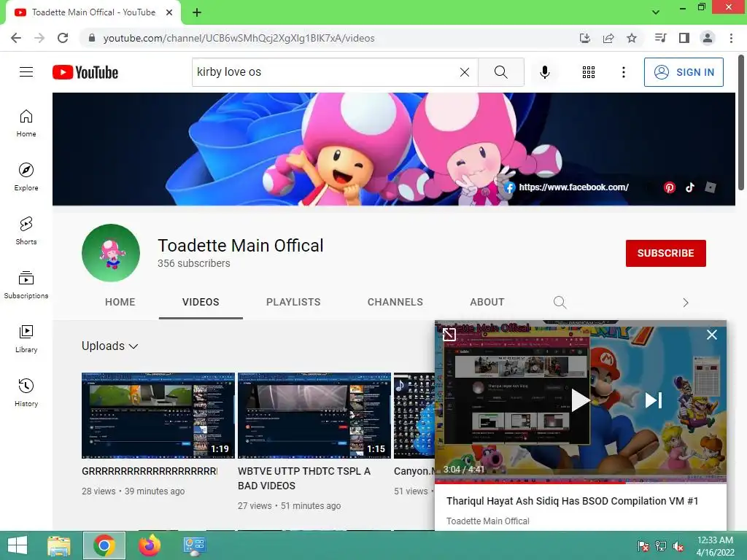Open Chrome media controls icon
The width and height of the screenshot is (747, 560).
click(x=660, y=38)
